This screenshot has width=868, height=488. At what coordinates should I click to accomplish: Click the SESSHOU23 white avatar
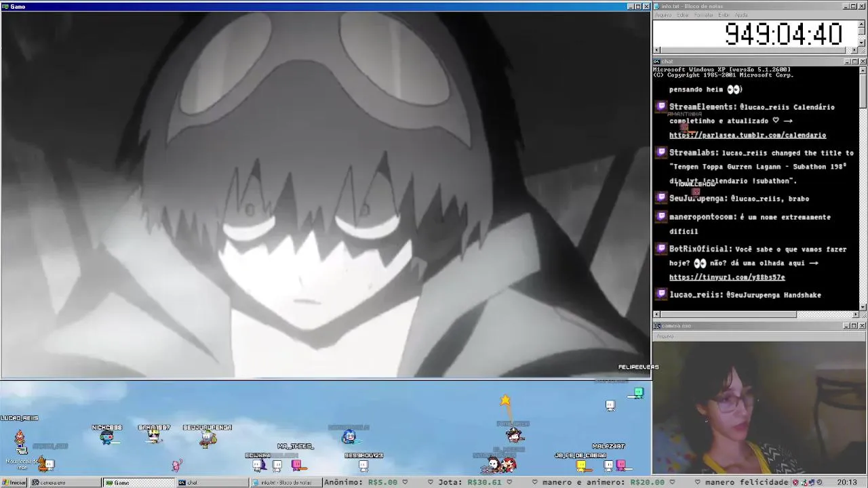point(363,466)
